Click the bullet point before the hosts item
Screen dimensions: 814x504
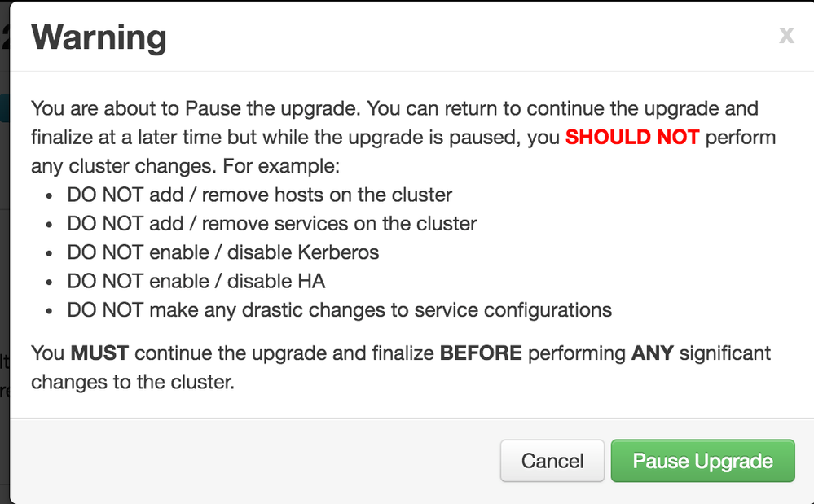(x=51, y=196)
